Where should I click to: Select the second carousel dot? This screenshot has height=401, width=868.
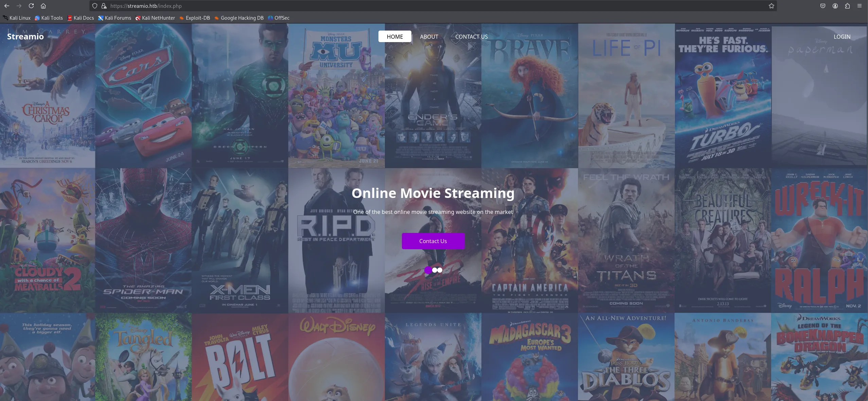435,270
